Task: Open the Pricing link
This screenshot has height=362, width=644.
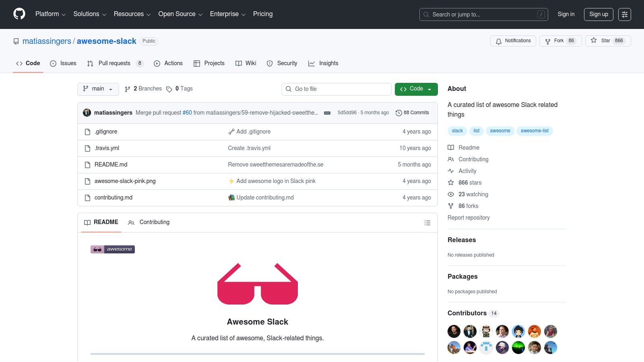Action: coord(263,14)
